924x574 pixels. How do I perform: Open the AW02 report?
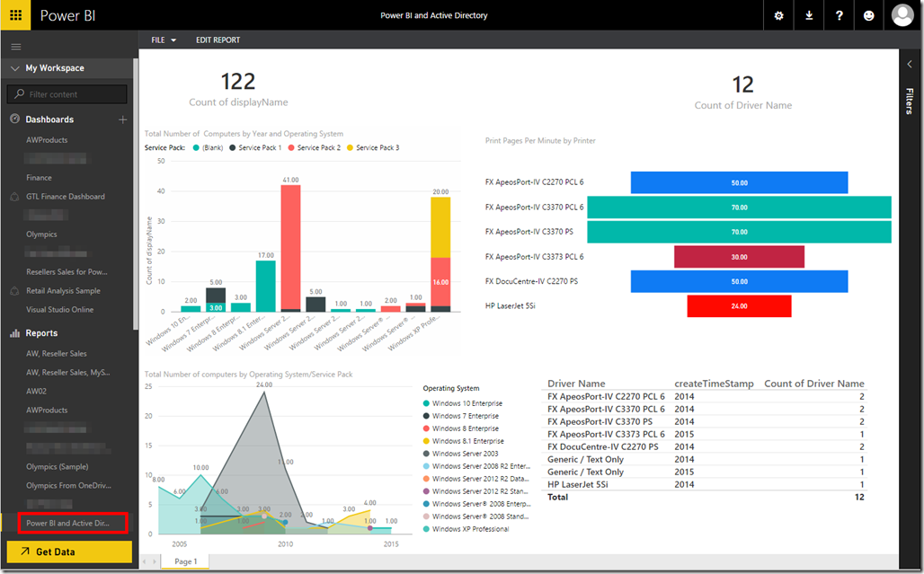[36, 392]
